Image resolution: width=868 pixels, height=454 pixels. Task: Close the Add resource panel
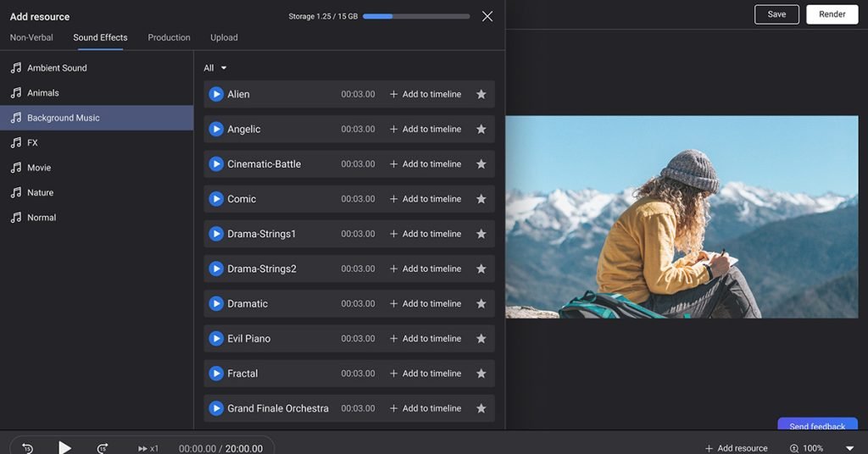pos(487,16)
